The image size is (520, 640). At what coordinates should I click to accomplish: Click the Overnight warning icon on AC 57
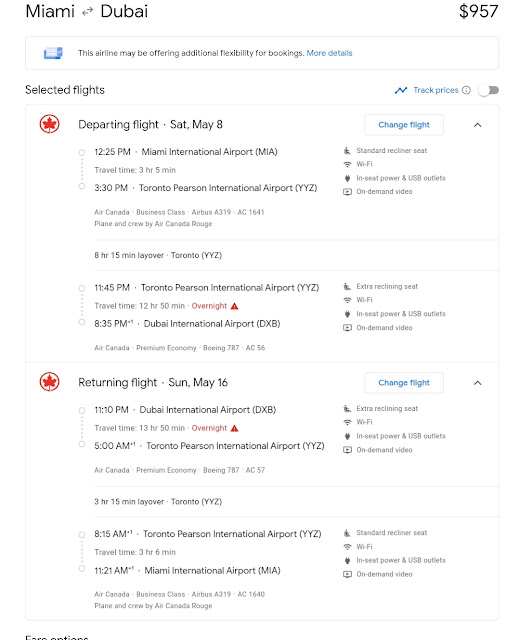click(234, 428)
